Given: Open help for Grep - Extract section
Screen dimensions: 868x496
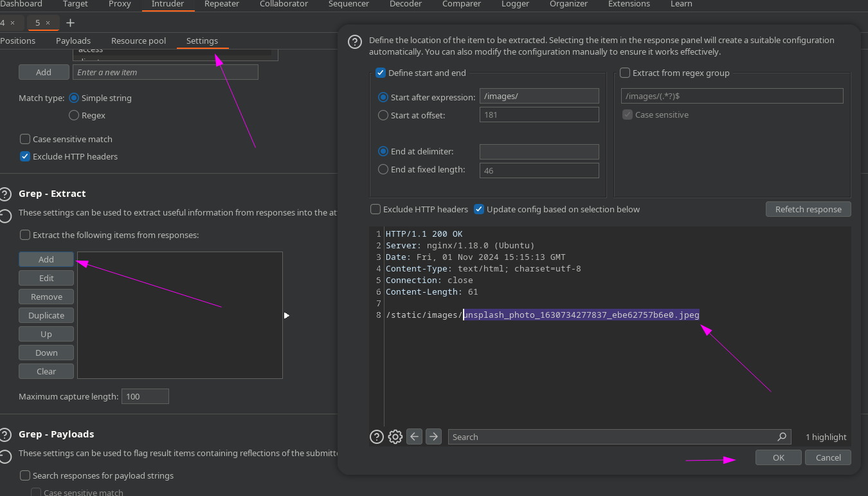Looking at the screenshot, I should (x=6, y=194).
